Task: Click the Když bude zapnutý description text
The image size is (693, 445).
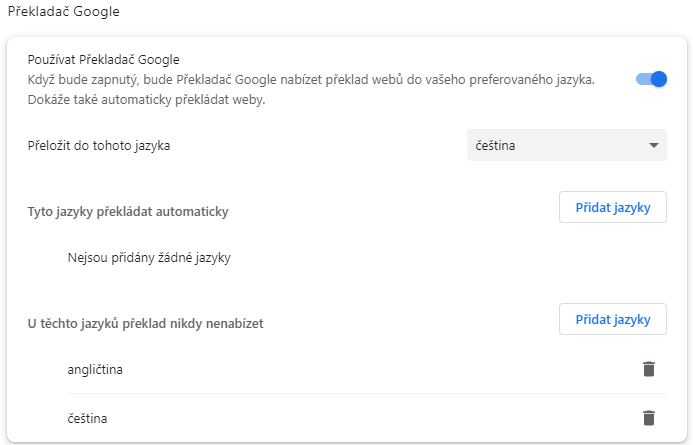Action: pos(311,89)
